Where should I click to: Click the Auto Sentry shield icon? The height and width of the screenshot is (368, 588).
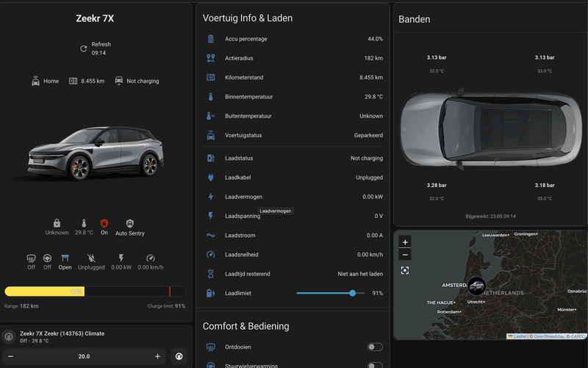click(130, 224)
